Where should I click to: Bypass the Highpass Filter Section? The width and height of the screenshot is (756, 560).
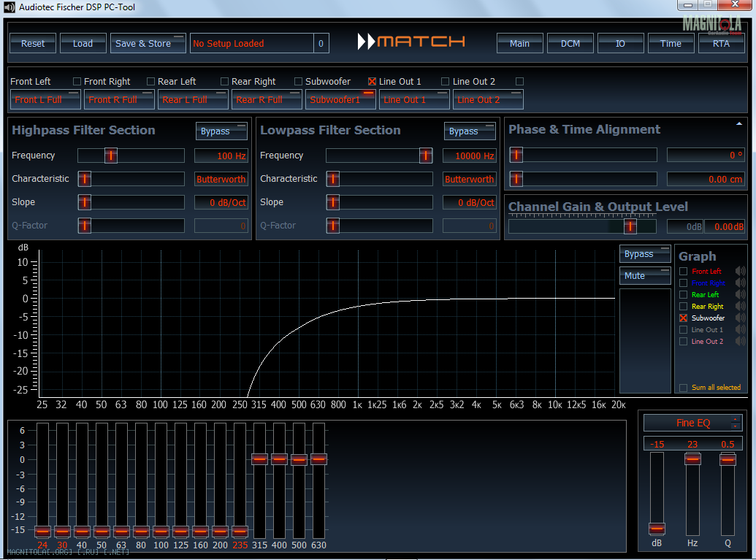click(x=221, y=131)
